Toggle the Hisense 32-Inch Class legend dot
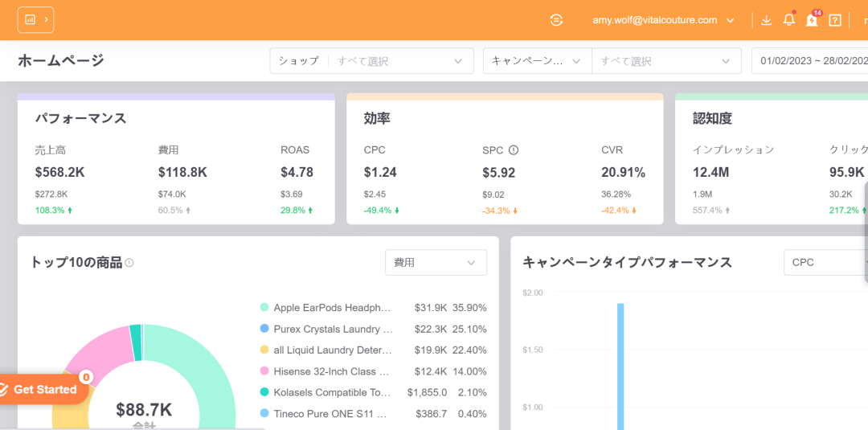 [264, 371]
